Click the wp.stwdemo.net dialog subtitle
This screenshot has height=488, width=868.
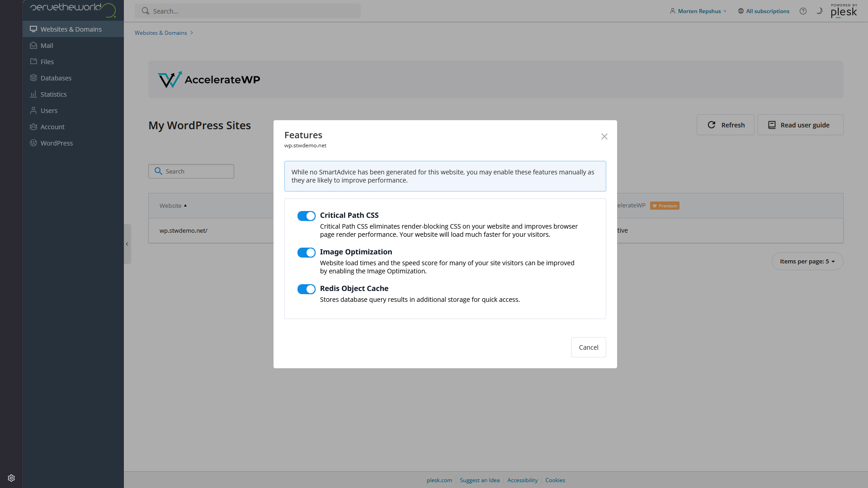pyautogui.click(x=305, y=145)
